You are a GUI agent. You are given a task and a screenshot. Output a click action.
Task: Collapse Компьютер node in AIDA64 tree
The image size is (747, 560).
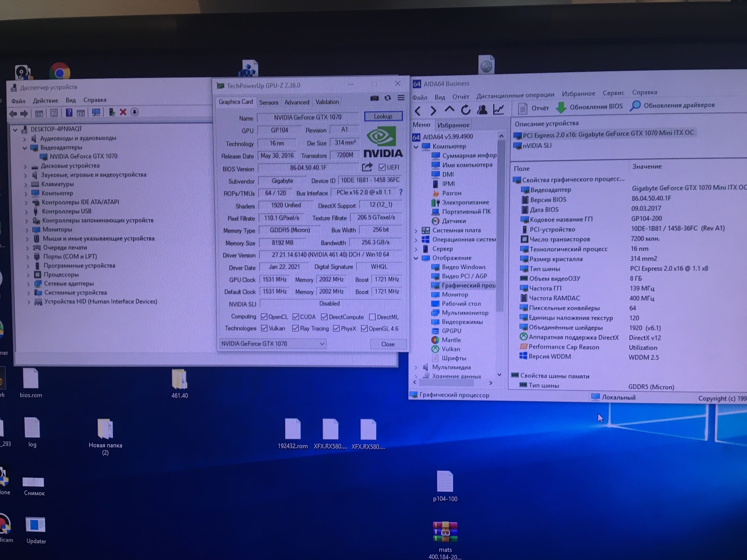coord(416,147)
